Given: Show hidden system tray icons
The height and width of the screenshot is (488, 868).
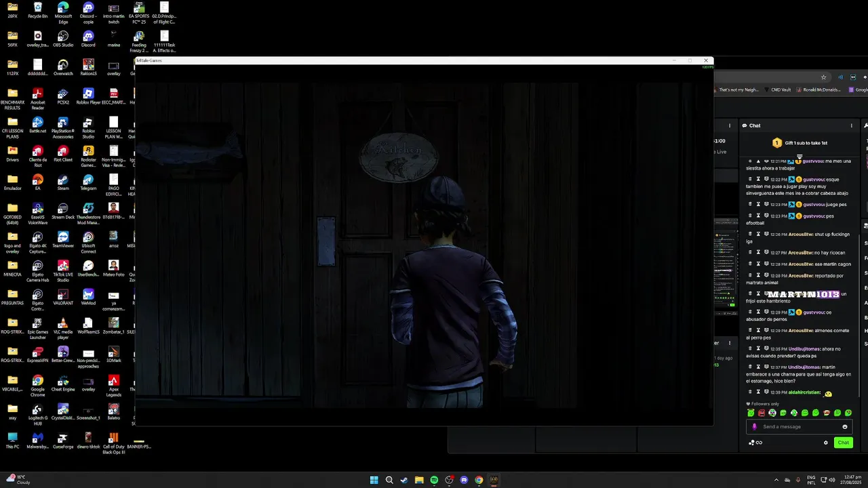Looking at the screenshot, I should coord(776,480).
